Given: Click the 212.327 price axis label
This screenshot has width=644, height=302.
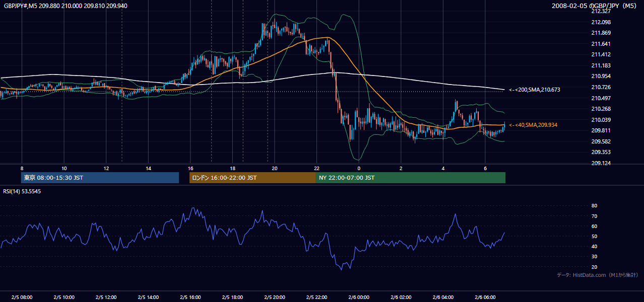Looking at the screenshot, I should coord(601,11).
